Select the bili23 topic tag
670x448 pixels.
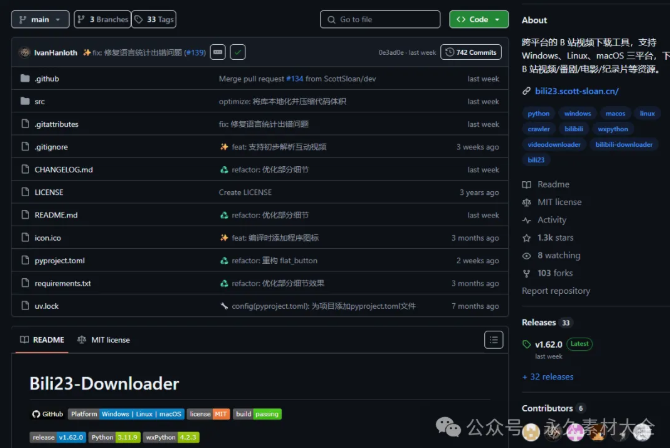(536, 160)
